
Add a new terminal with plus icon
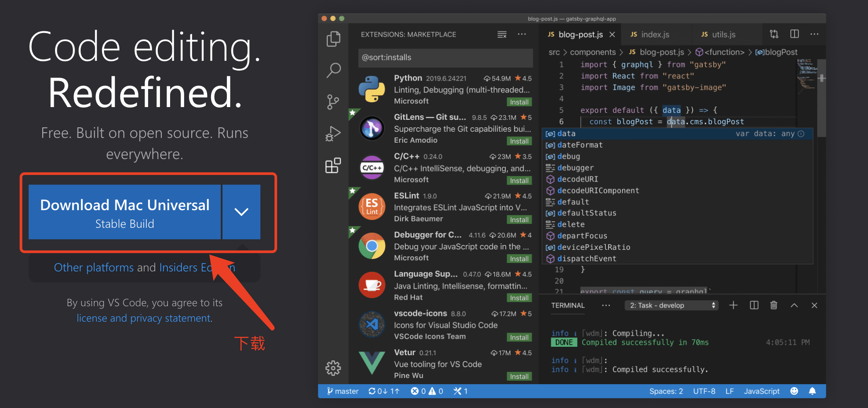[733, 305]
